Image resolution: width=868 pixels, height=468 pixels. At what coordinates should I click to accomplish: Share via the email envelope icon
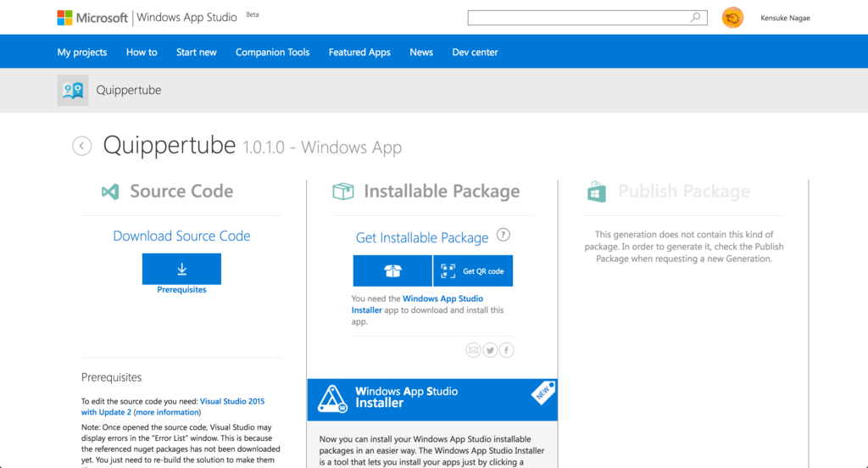pyautogui.click(x=473, y=350)
